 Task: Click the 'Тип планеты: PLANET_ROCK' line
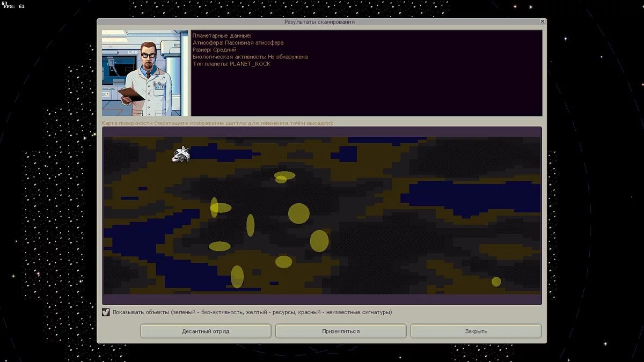point(231,64)
